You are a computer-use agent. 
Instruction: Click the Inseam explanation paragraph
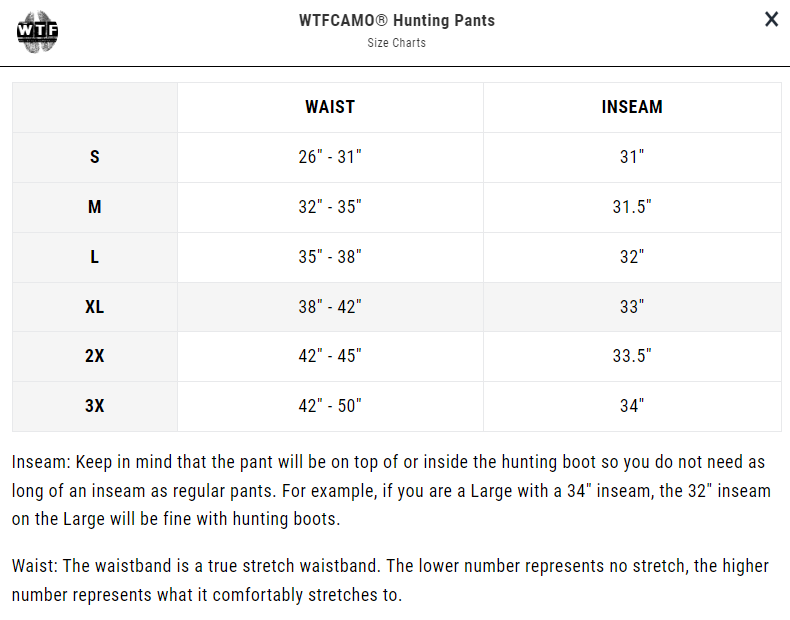(390, 491)
